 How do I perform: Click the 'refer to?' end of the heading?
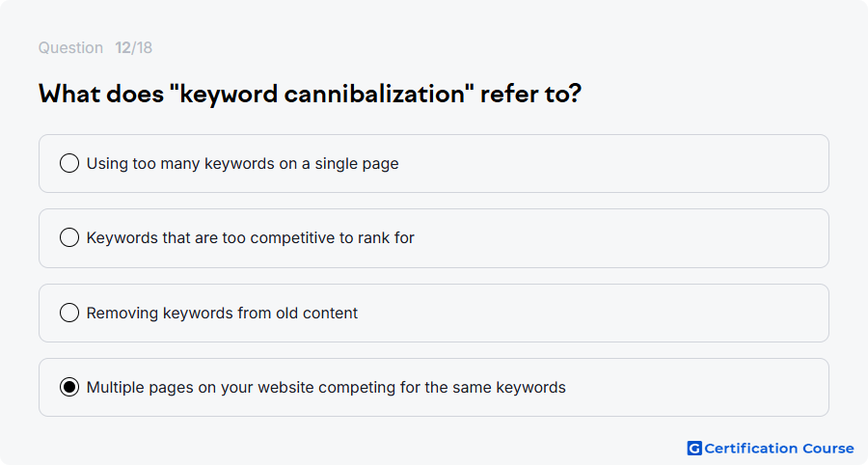pyautogui.click(x=530, y=94)
